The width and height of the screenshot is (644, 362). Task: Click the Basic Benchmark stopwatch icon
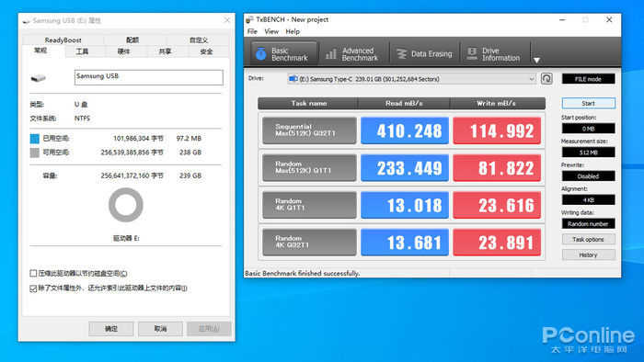coord(260,53)
